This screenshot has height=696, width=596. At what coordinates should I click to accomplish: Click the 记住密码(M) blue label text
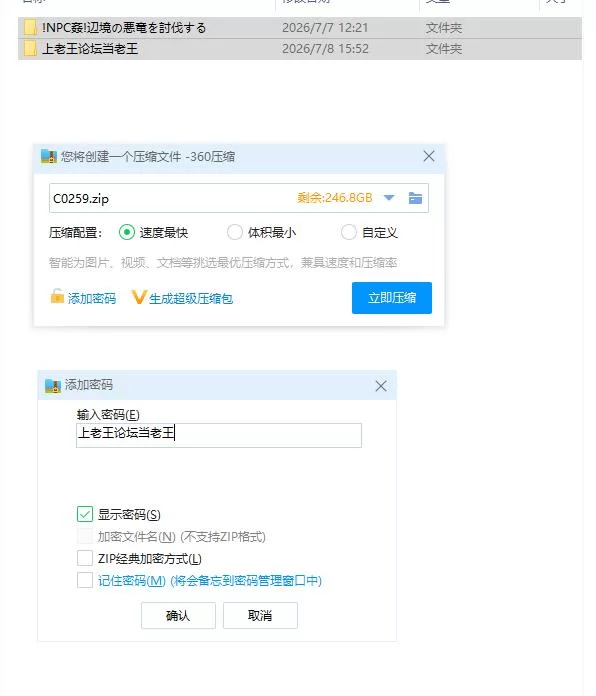click(x=131, y=581)
